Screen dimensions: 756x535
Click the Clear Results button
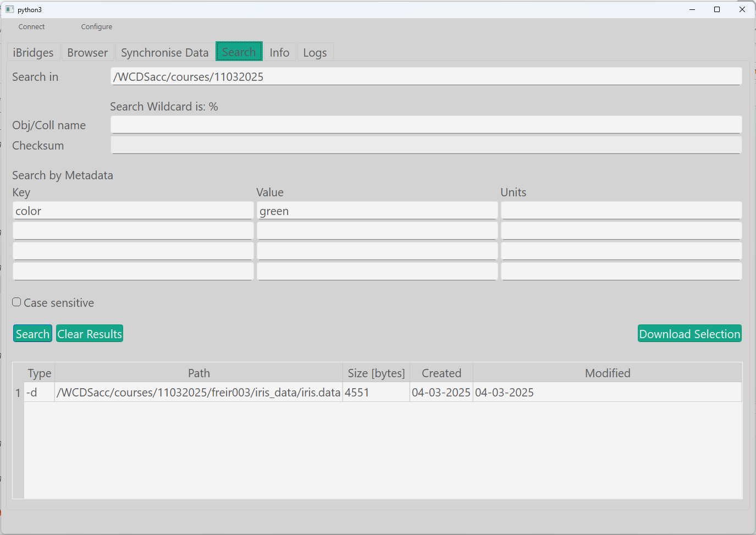click(90, 334)
